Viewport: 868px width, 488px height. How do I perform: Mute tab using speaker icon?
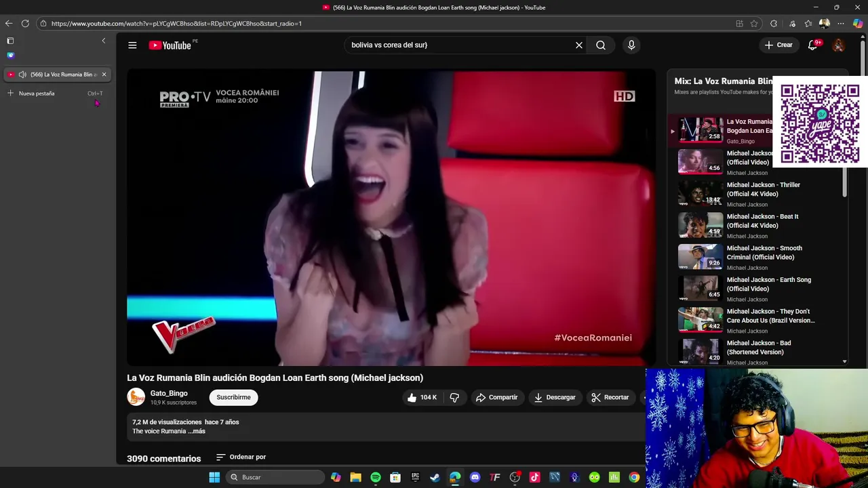tap(22, 75)
